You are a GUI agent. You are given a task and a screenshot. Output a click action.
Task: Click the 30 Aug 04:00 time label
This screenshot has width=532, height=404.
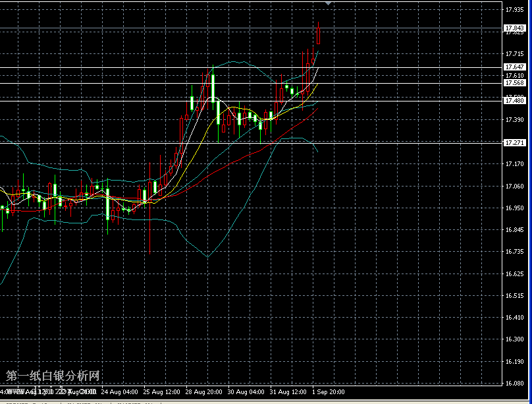point(245,391)
